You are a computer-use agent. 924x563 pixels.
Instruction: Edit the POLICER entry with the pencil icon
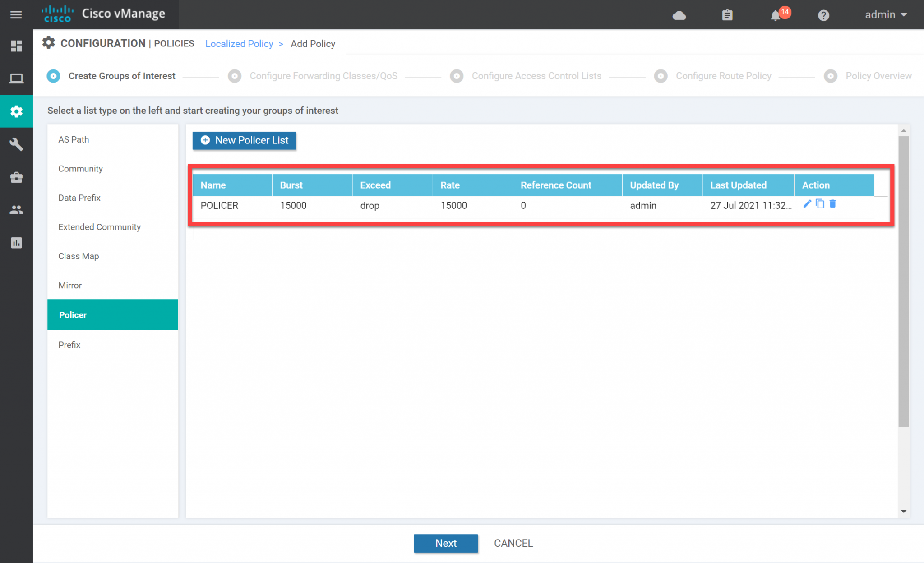(807, 204)
